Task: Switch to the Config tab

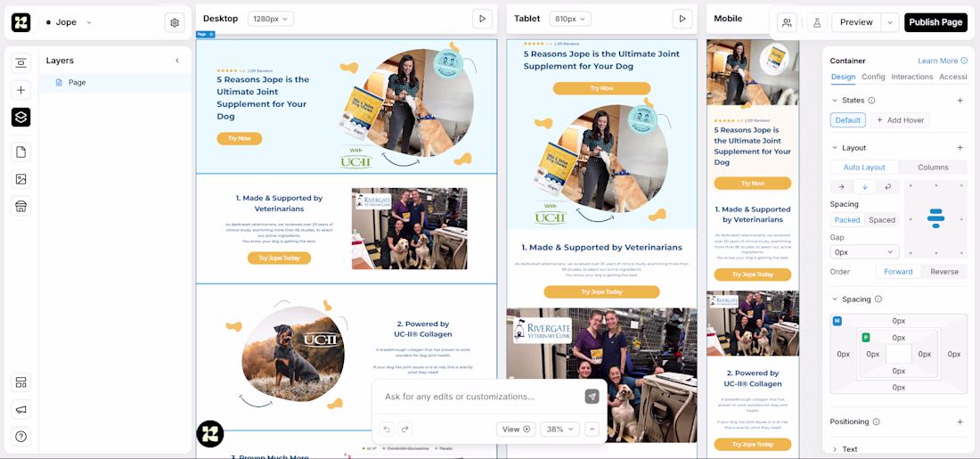Action: (x=873, y=77)
